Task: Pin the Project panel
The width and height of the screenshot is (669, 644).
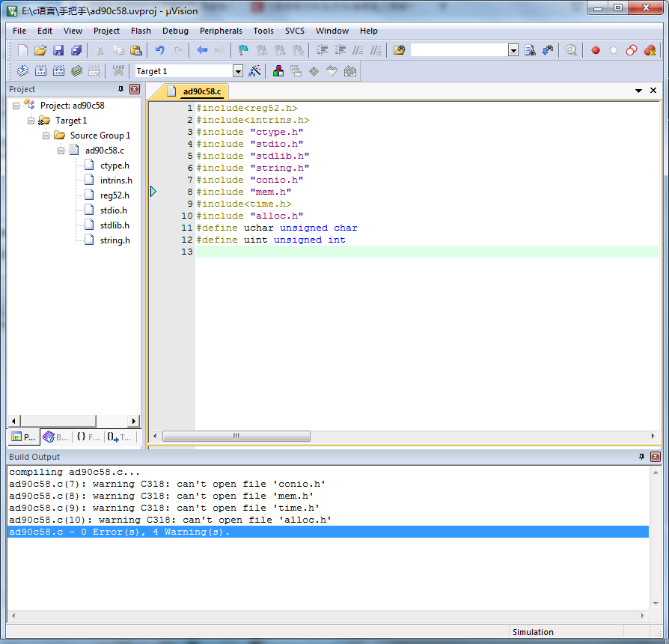Action: click(120, 89)
